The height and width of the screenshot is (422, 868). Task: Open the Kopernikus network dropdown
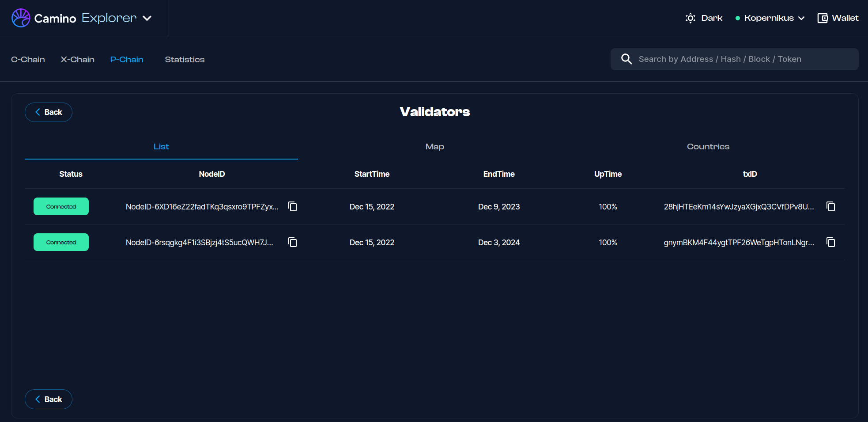pos(770,18)
